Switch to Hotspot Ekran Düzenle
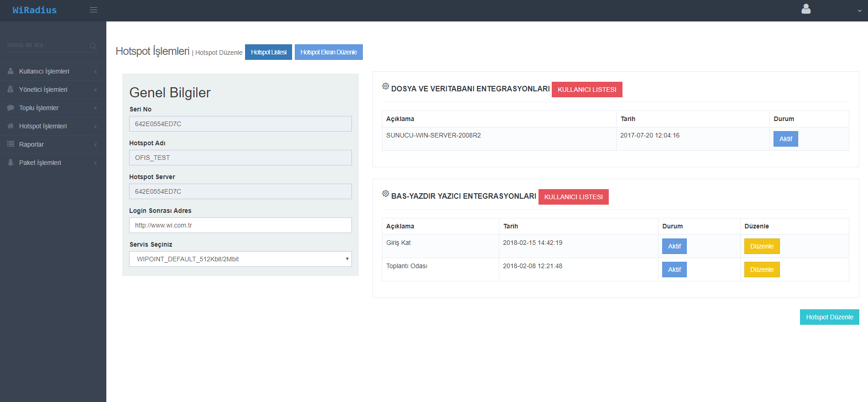Screen dimensions: 868x402 tap(329, 52)
